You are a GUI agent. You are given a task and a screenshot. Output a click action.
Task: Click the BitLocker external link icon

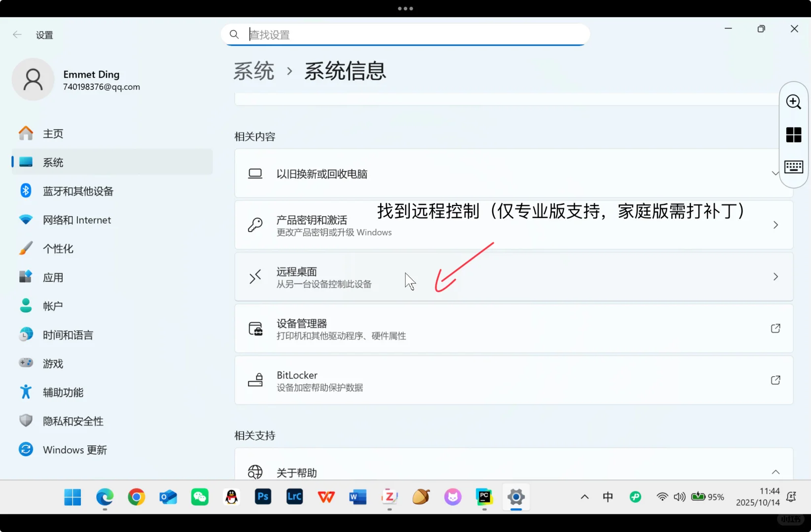tap(776, 380)
